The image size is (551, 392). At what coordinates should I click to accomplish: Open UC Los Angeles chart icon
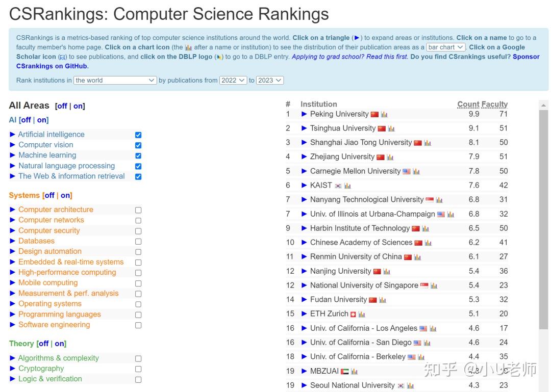[x=433, y=329]
